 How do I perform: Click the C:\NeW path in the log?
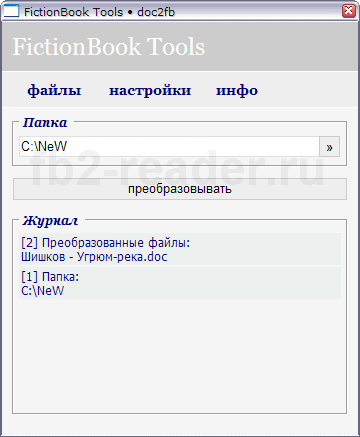coord(42,291)
